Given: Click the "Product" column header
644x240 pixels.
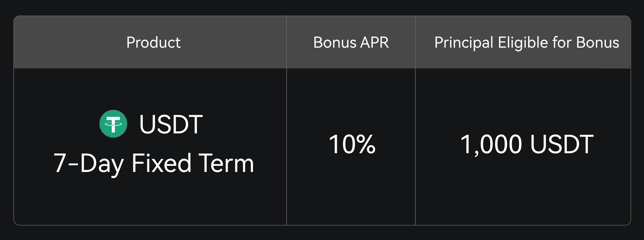Looking at the screenshot, I should pos(153,42).
